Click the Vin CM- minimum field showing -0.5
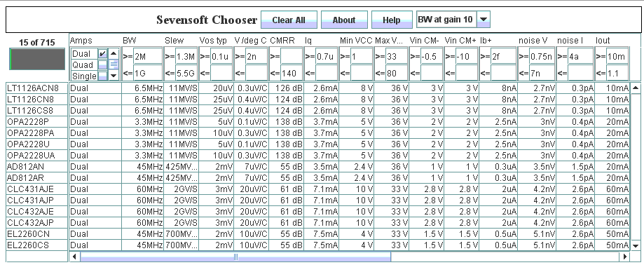644x265 pixels. coord(432,56)
